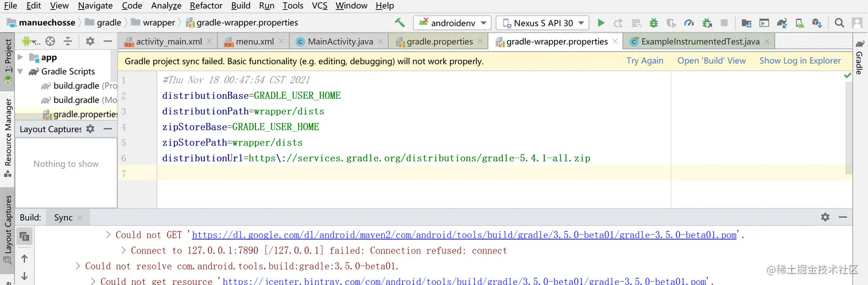Click Try Again link
The width and height of the screenshot is (868, 285).
[x=645, y=61]
